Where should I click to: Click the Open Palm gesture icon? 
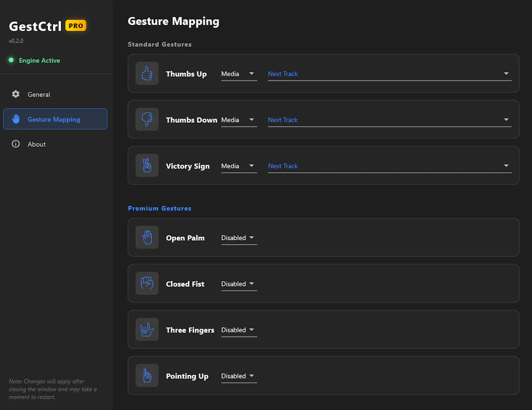[x=147, y=237]
